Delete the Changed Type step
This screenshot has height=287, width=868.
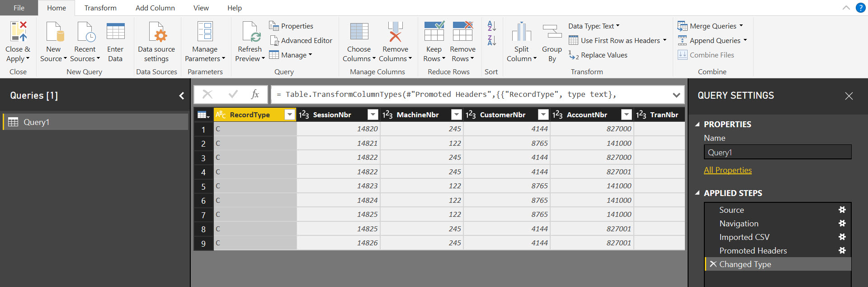tap(713, 264)
